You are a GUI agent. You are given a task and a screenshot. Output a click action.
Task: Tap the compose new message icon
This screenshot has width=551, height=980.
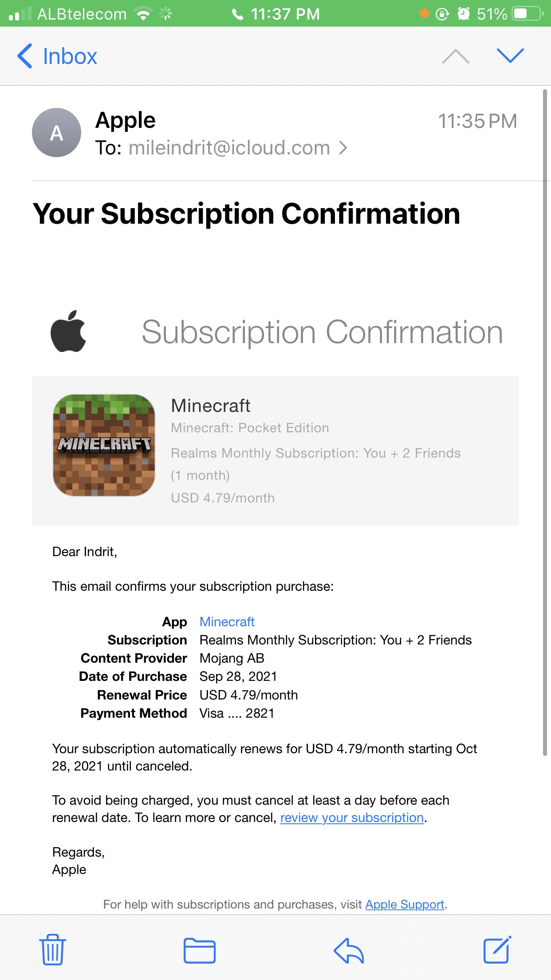pos(497,950)
